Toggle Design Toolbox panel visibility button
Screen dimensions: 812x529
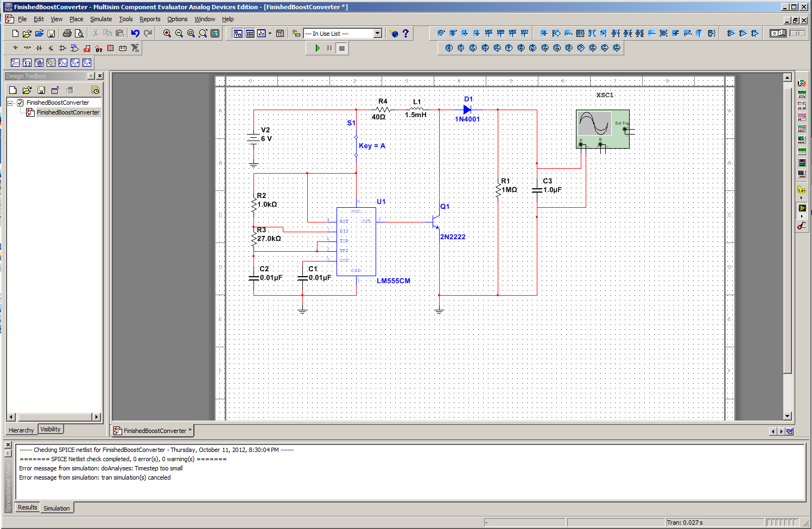(238, 33)
